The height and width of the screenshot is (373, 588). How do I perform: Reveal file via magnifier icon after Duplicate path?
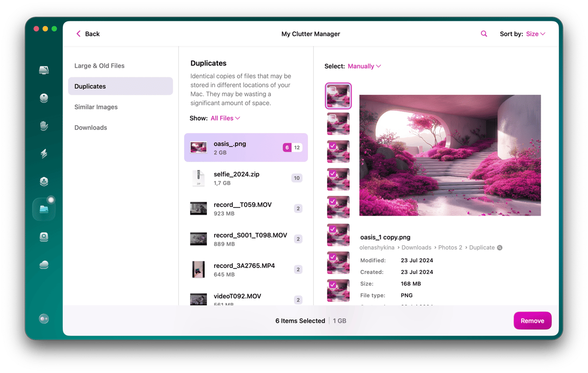point(500,248)
